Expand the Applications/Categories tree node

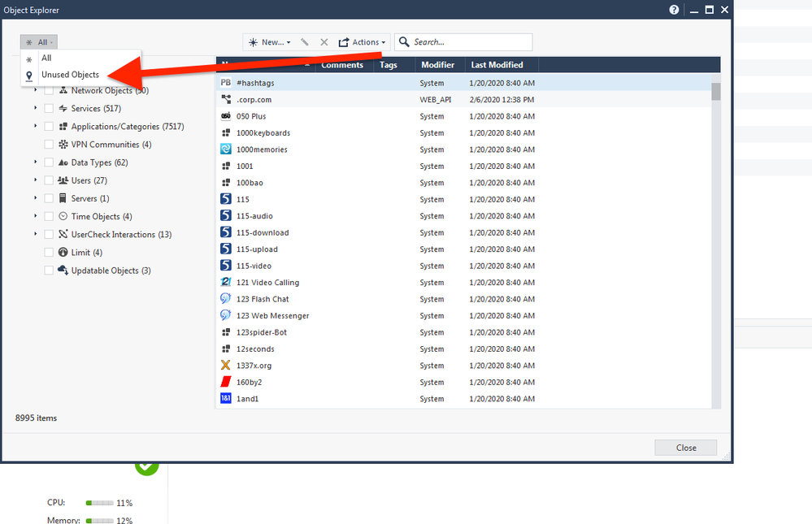tap(36, 127)
